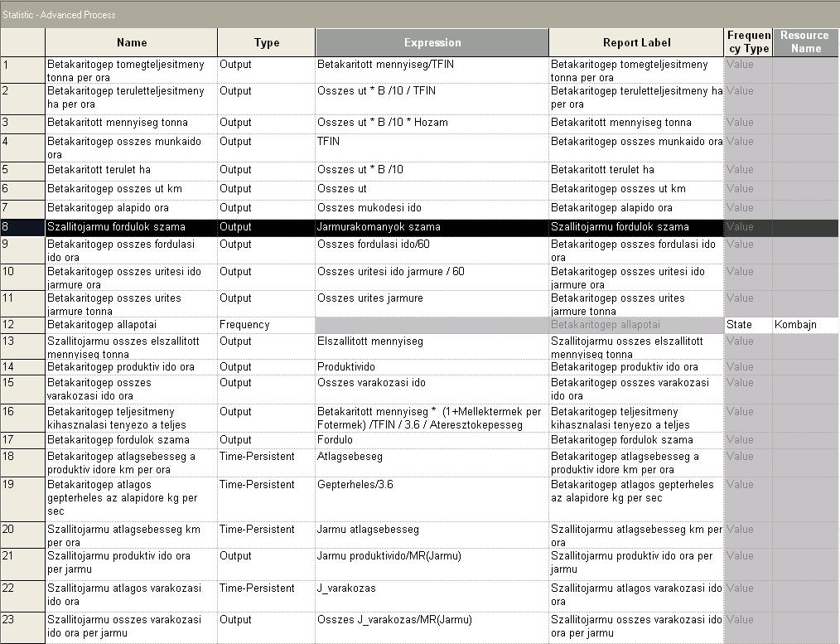Click expression 'Osszes fordulasi ido/60'

click(x=432, y=250)
